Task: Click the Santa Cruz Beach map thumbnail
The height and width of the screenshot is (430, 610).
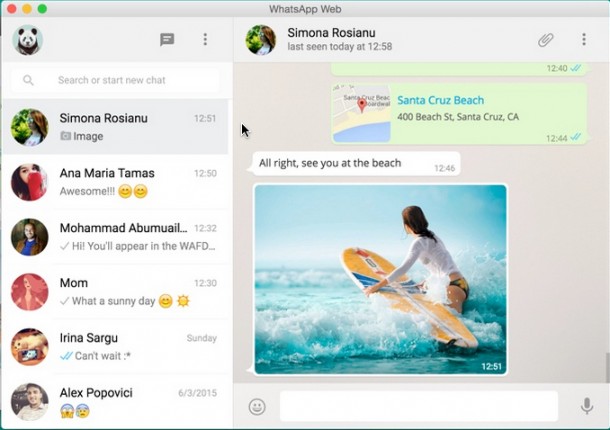Action: coord(361,107)
